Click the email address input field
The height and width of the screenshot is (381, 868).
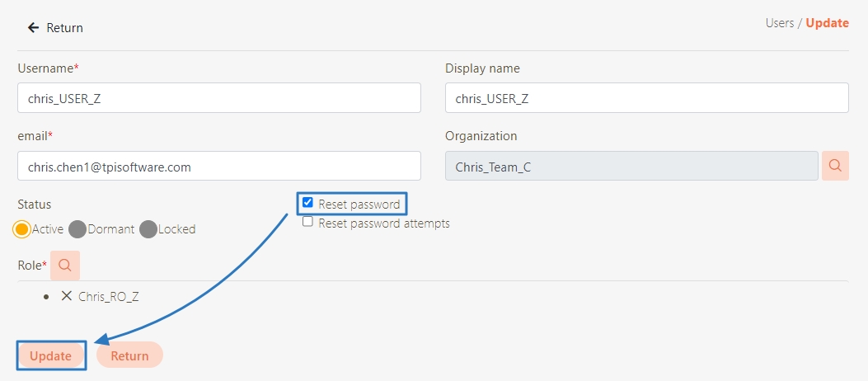click(x=218, y=166)
